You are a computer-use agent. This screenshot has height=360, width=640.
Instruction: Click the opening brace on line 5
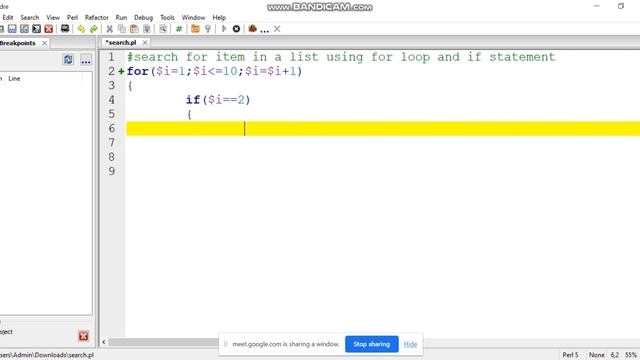tap(189, 114)
